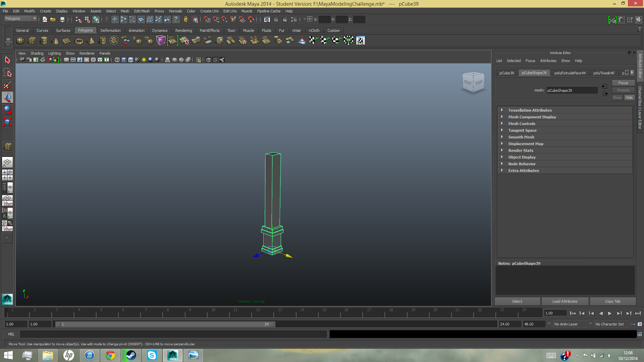Open Maya from the Windows taskbar
644x362 pixels.
(173, 355)
